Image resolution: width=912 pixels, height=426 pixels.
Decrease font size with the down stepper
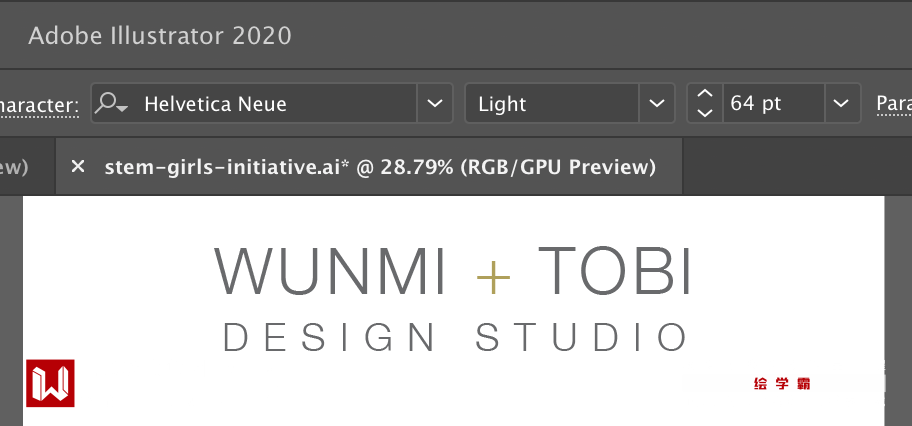pos(705,114)
